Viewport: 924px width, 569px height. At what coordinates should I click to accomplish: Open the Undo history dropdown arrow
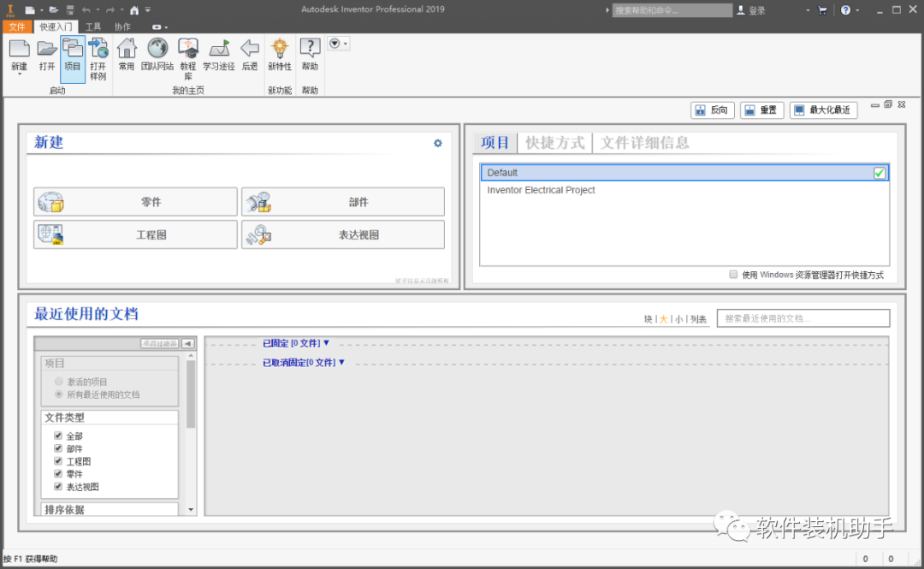(98, 10)
